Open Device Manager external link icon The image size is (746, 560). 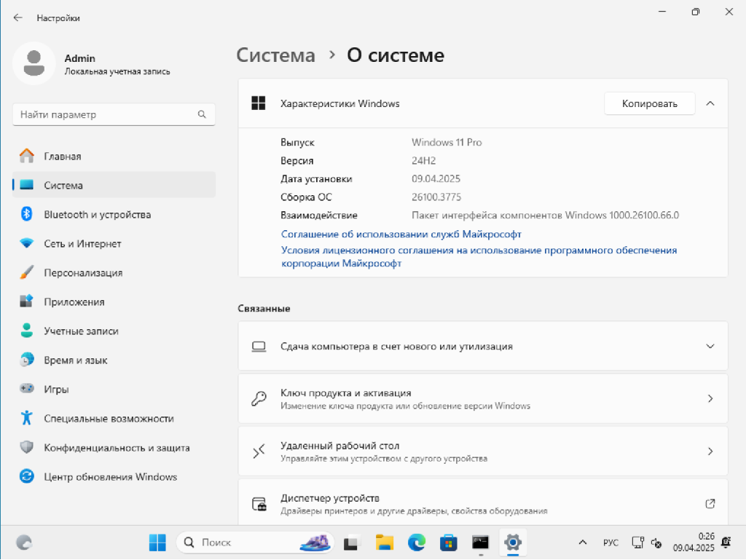710,503
